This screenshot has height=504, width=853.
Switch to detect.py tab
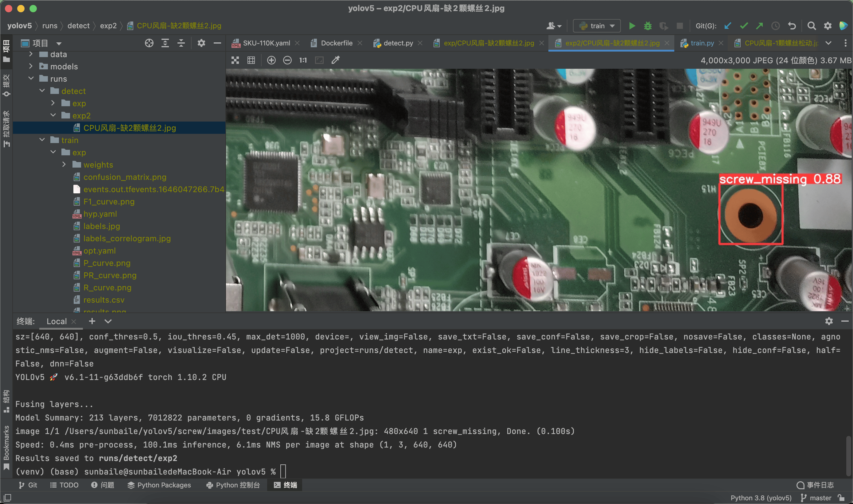pyautogui.click(x=398, y=43)
